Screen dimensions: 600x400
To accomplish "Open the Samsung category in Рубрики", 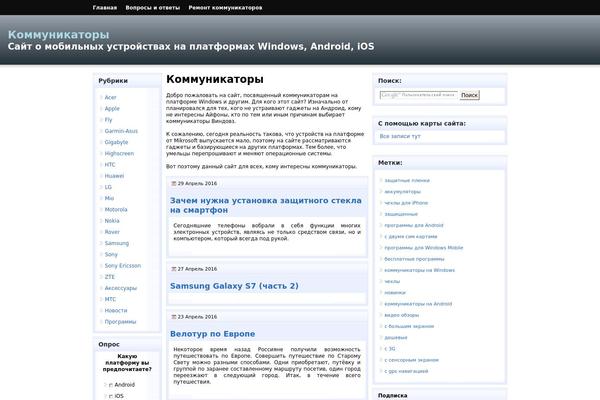I will [x=117, y=243].
